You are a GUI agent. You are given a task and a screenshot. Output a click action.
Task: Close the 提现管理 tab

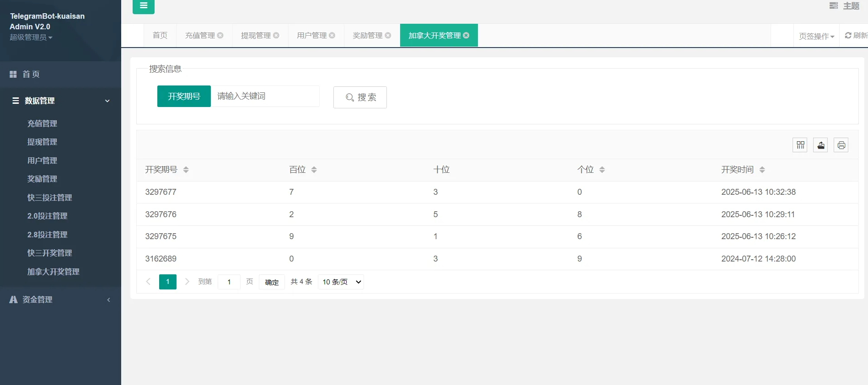pyautogui.click(x=276, y=35)
